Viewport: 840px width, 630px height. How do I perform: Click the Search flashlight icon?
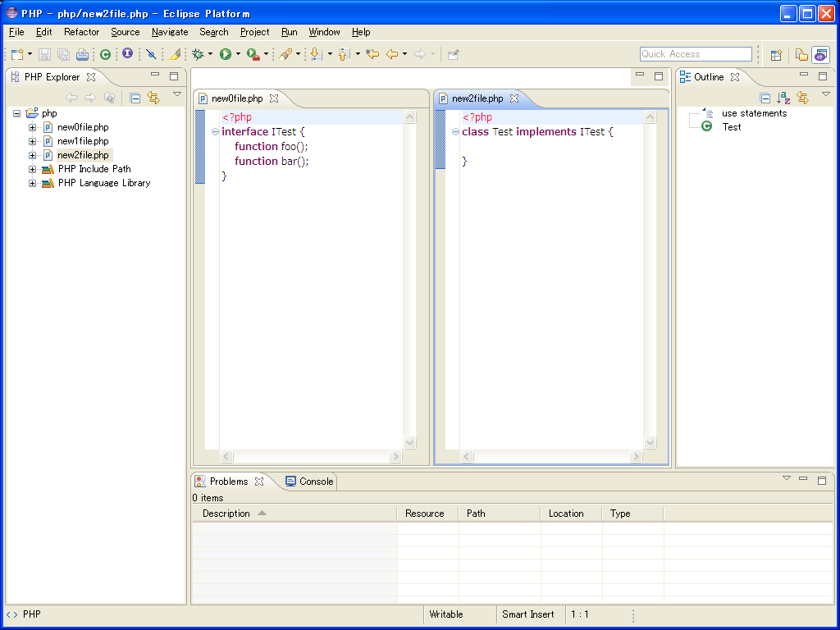pyautogui.click(x=285, y=54)
